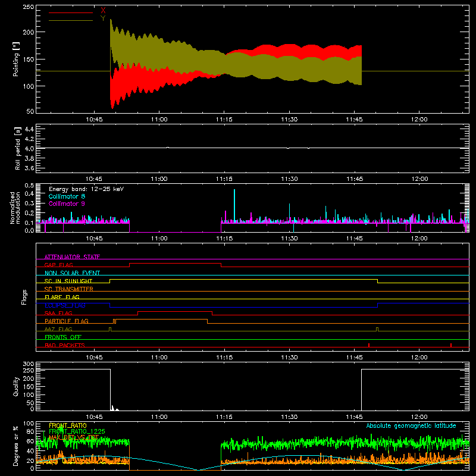Select the olive Y legend label
Viewport: 476px width, 476px height.
point(103,18)
